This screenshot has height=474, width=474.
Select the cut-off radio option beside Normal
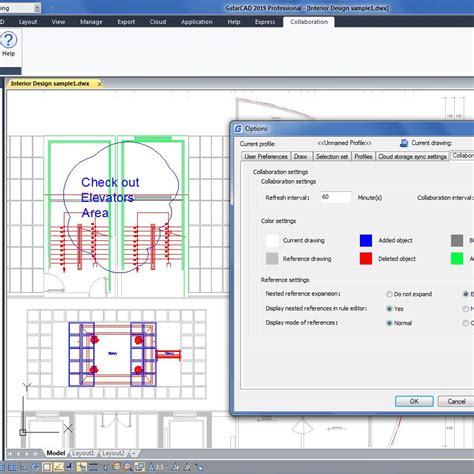[x=466, y=323]
